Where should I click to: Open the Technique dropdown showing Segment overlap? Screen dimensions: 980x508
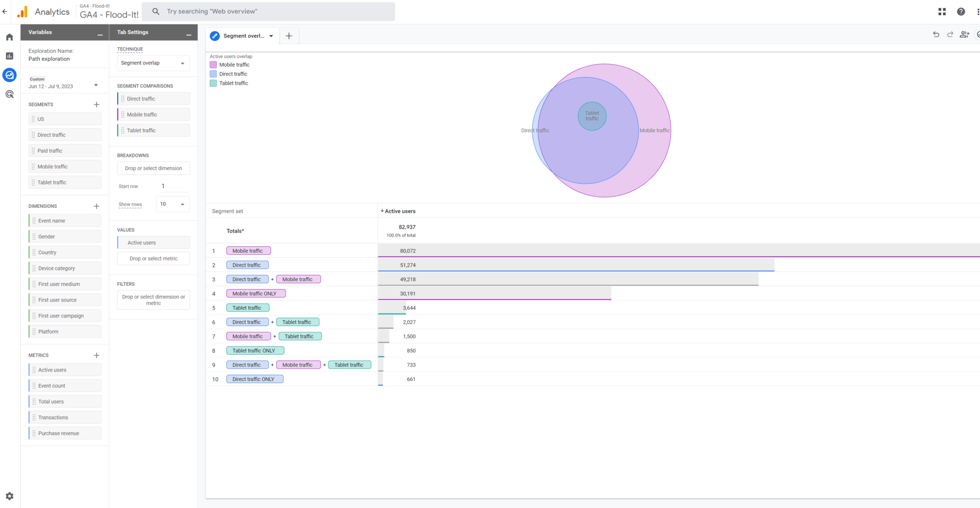tap(153, 63)
